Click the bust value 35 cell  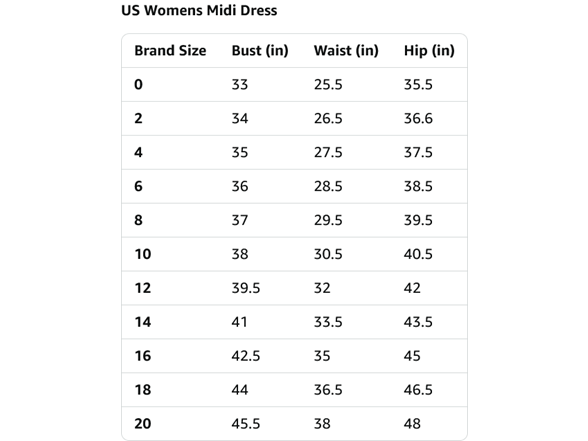click(x=240, y=153)
